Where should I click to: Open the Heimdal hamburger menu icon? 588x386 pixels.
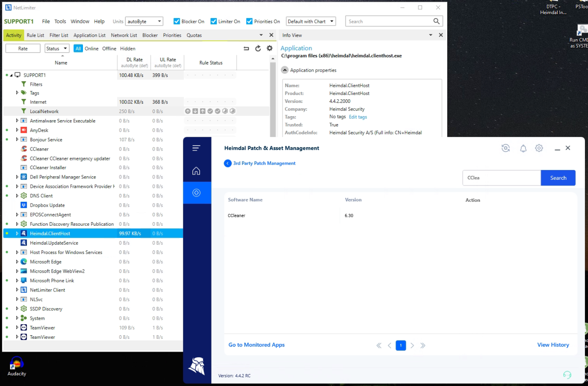[196, 148]
